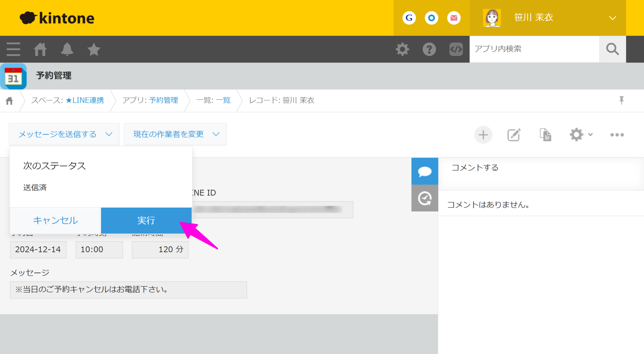
Task: Select 送信済 as the next status
Action: (35, 187)
